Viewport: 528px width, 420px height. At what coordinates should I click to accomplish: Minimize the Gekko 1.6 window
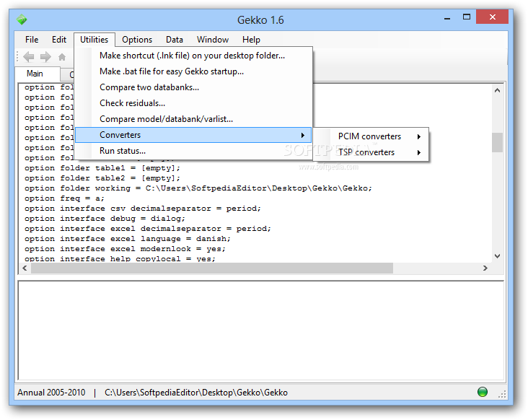(x=446, y=18)
